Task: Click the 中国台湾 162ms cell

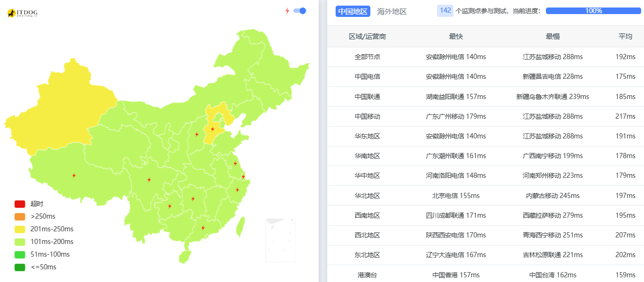Action: pyautogui.click(x=553, y=275)
